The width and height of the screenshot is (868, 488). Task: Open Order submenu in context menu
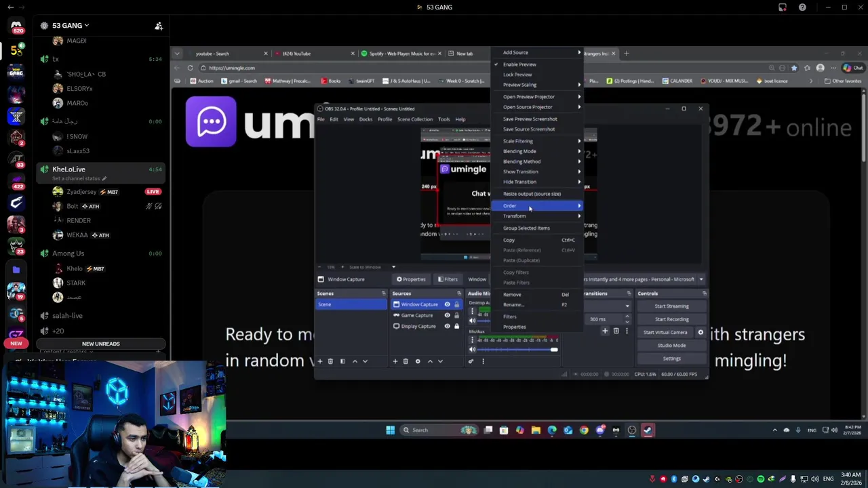tap(538, 205)
